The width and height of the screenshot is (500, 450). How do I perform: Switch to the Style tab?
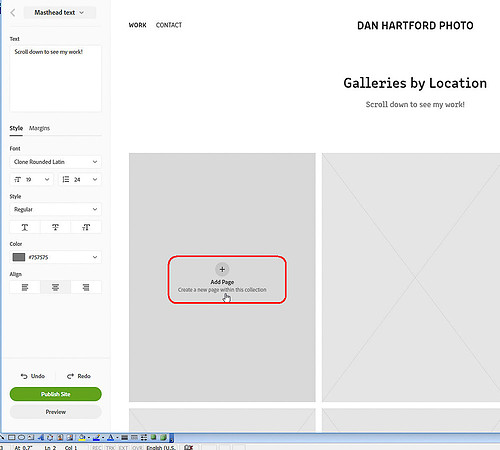[x=16, y=128]
